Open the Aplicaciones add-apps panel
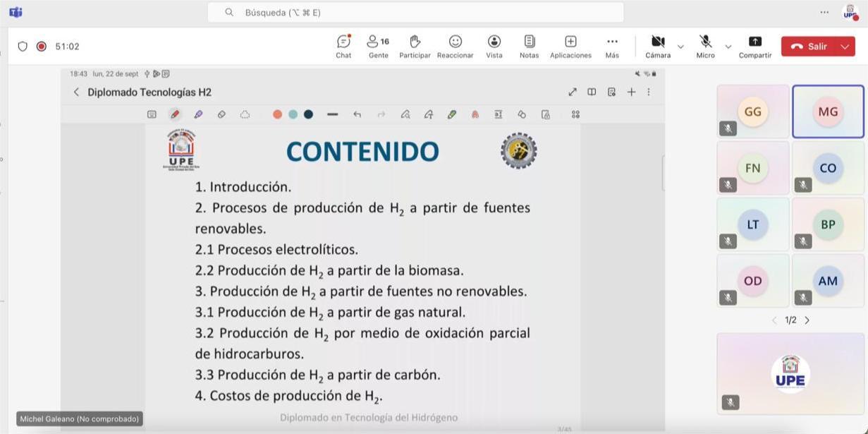 [570, 46]
